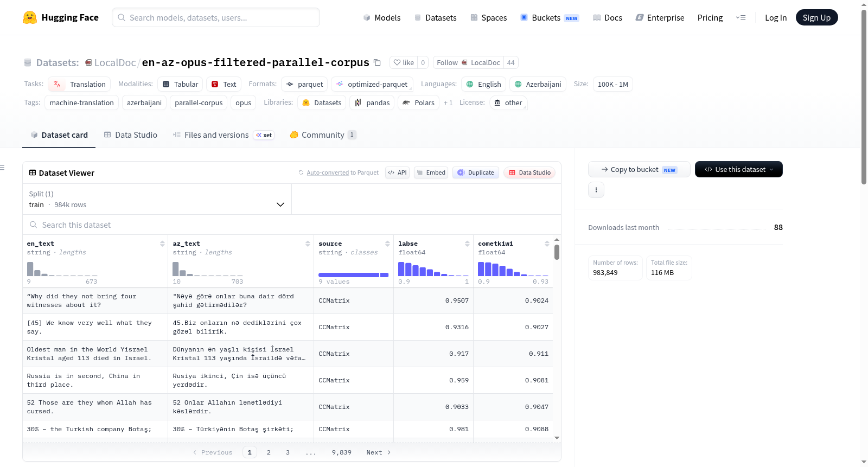This screenshot has width=868, height=467.
Task: Open the Pricing page
Action: pos(710,17)
